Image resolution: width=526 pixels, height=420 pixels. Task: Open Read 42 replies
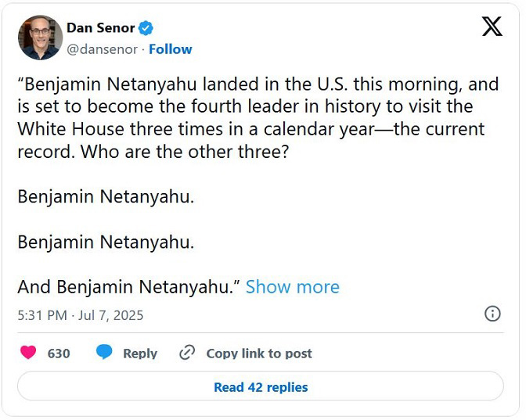[x=261, y=387]
